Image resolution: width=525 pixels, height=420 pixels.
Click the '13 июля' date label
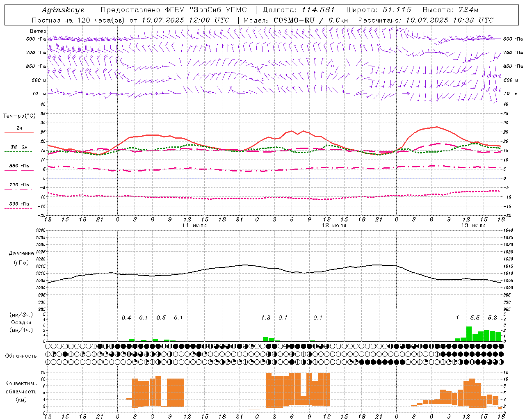[473, 226]
